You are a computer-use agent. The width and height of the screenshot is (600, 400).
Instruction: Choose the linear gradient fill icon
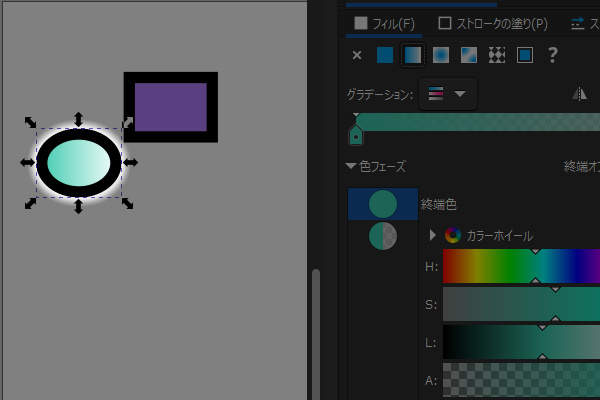(x=412, y=55)
